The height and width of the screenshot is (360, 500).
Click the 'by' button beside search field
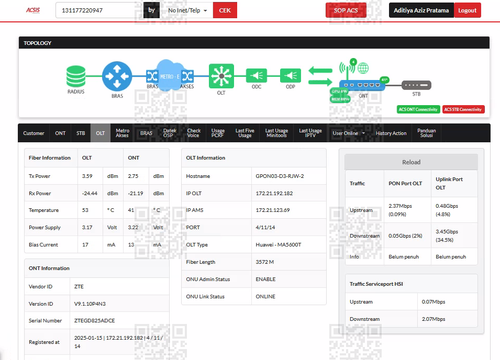pyautogui.click(x=151, y=10)
